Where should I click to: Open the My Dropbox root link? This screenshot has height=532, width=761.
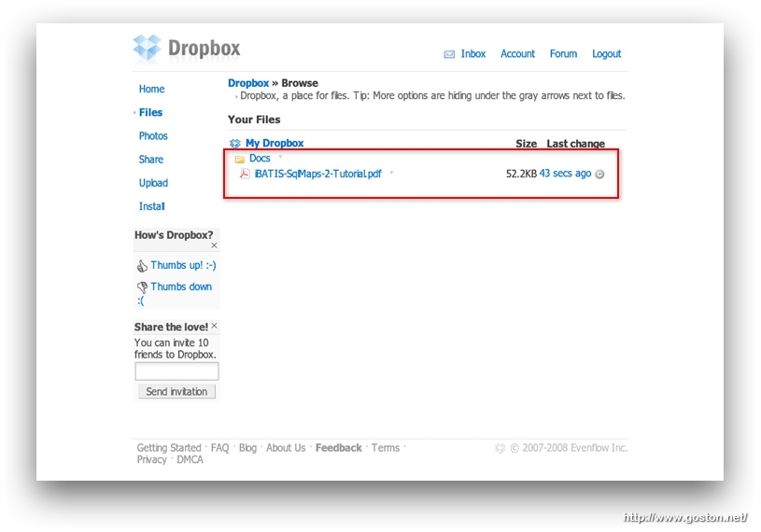(275, 143)
